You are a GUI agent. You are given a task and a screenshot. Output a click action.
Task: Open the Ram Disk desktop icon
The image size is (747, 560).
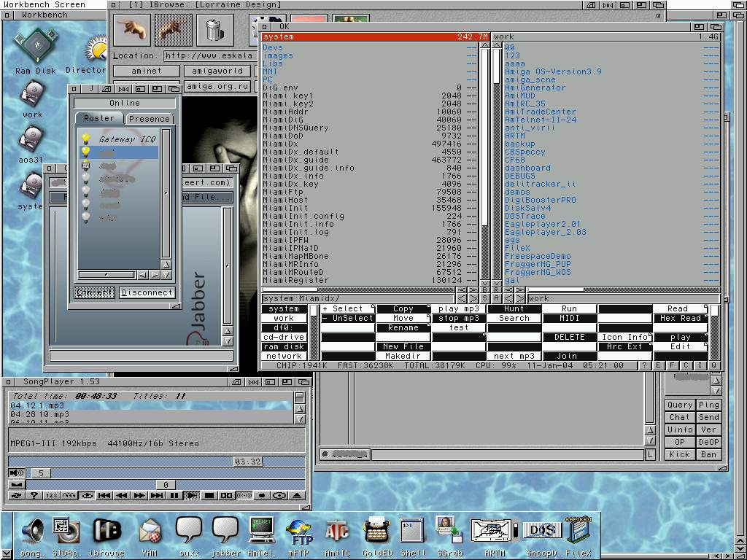(x=36, y=52)
